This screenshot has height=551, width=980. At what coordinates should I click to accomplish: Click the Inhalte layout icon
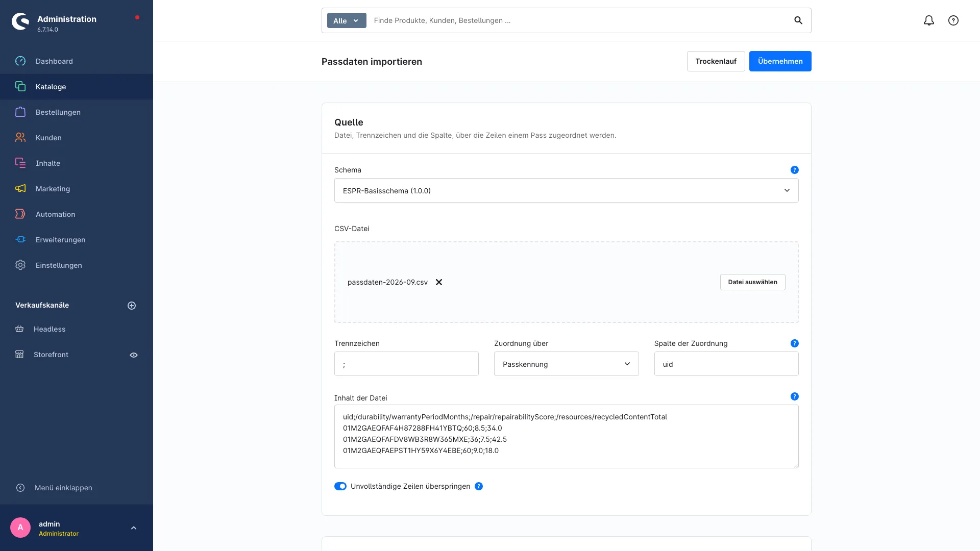(20, 163)
